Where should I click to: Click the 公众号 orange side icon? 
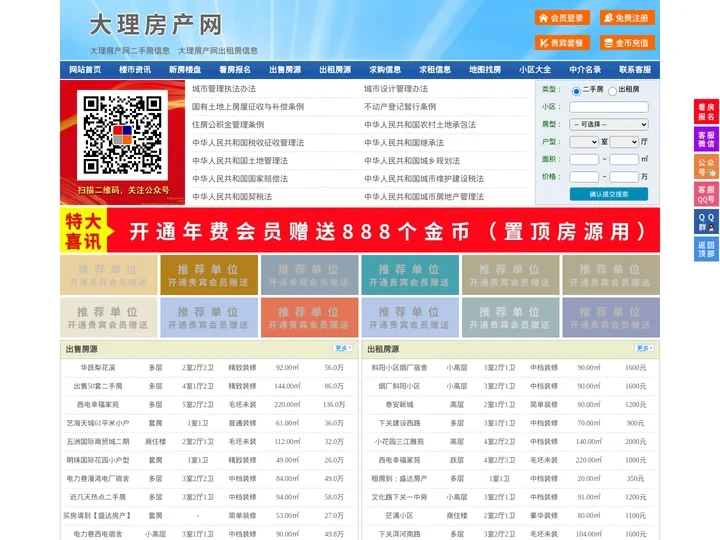pos(706,167)
